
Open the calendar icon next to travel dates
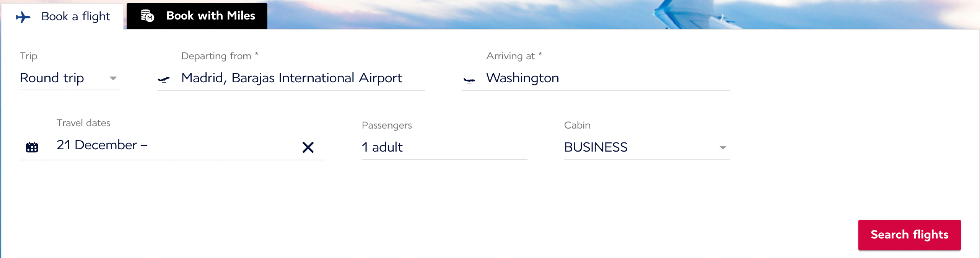(x=31, y=147)
